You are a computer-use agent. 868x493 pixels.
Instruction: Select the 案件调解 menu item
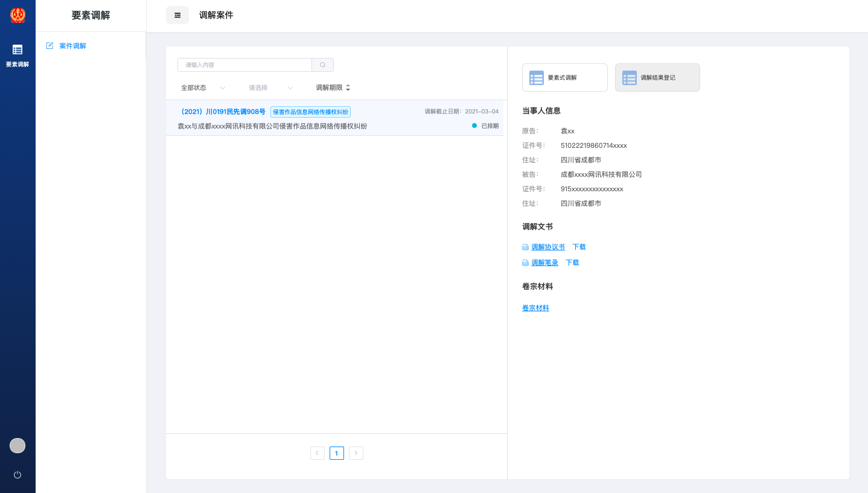tap(72, 46)
